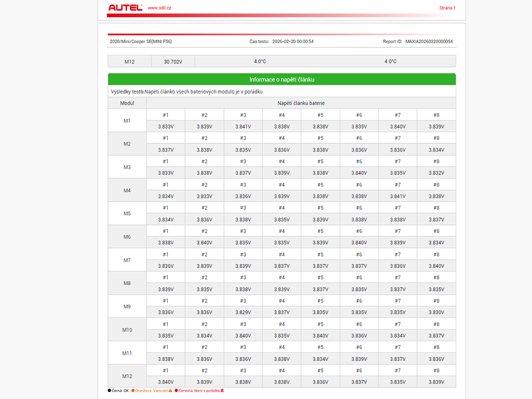
Task: Click M1 cell #3 value 3.841V
Action: pos(243,126)
